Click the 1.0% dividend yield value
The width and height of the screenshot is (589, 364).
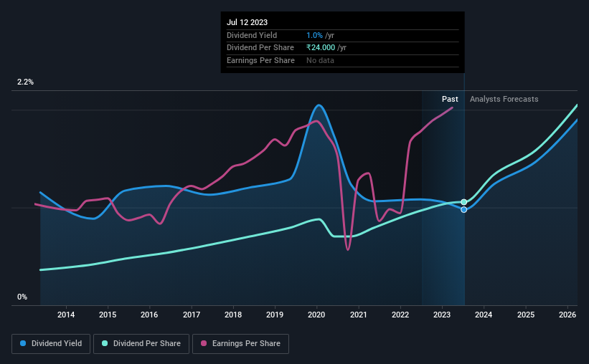pos(314,35)
